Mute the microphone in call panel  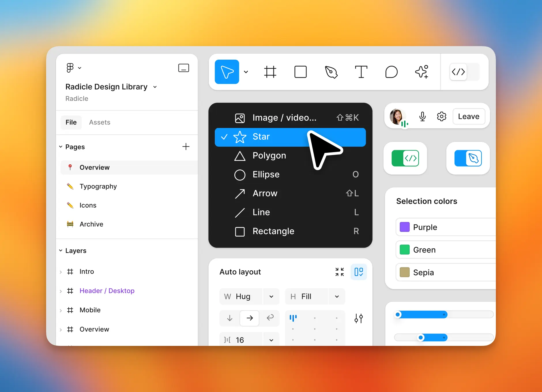(422, 116)
